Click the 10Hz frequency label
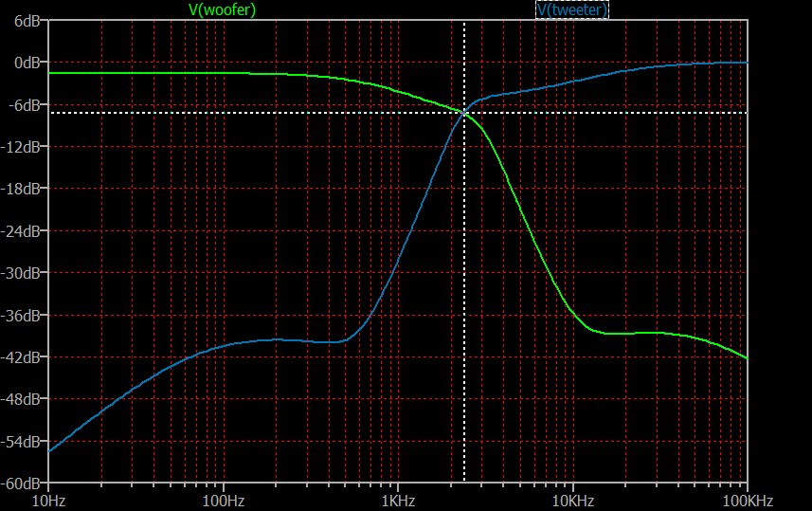Screen dimensions: 812x511 click(48, 502)
